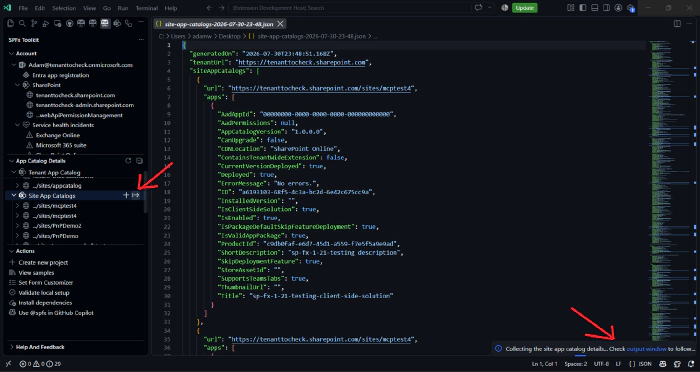Open the Edit menu

tap(40, 8)
